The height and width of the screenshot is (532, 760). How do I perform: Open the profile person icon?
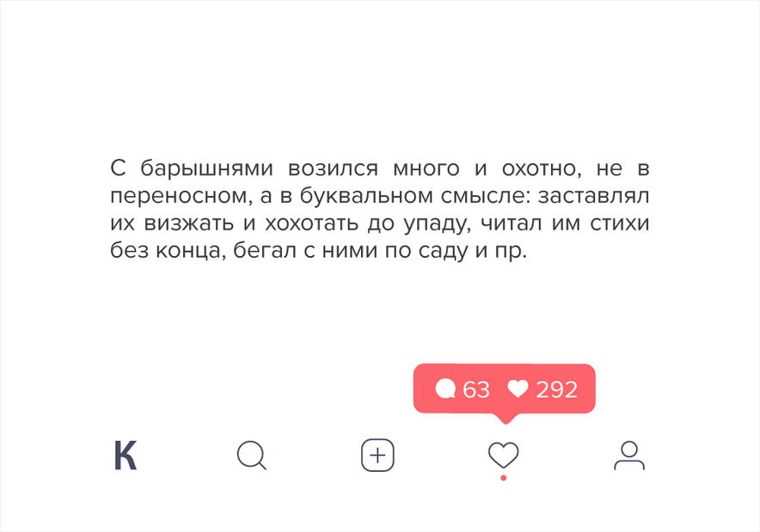point(629,456)
